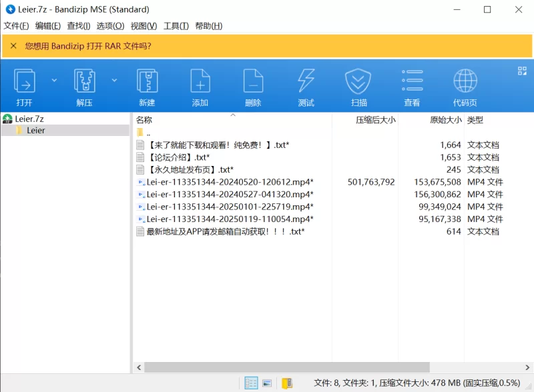This screenshot has width=534, height=392.
Task: Click the 打开 (Open) toolbar icon
Action: tap(24, 81)
